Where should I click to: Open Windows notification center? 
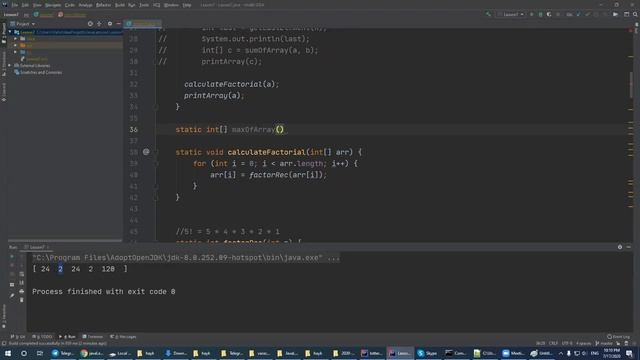[x=629, y=353]
